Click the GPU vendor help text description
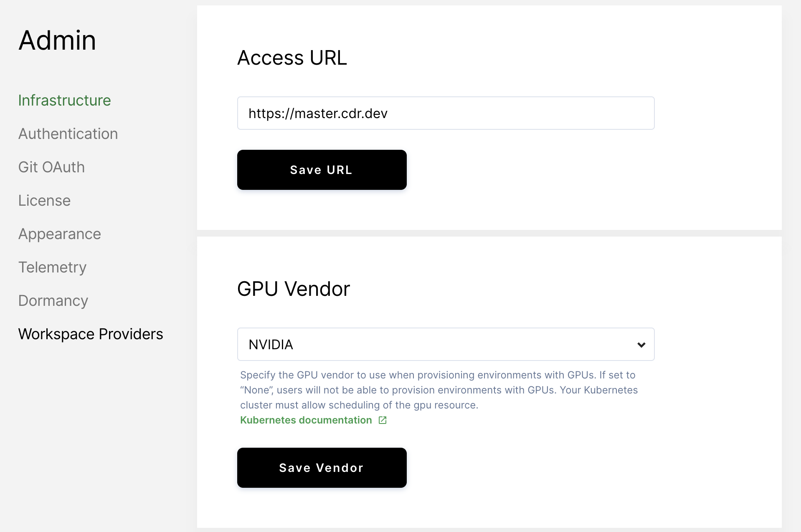Viewport: 801px width, 532px height. pyautogui.click(x=439, y=390)
